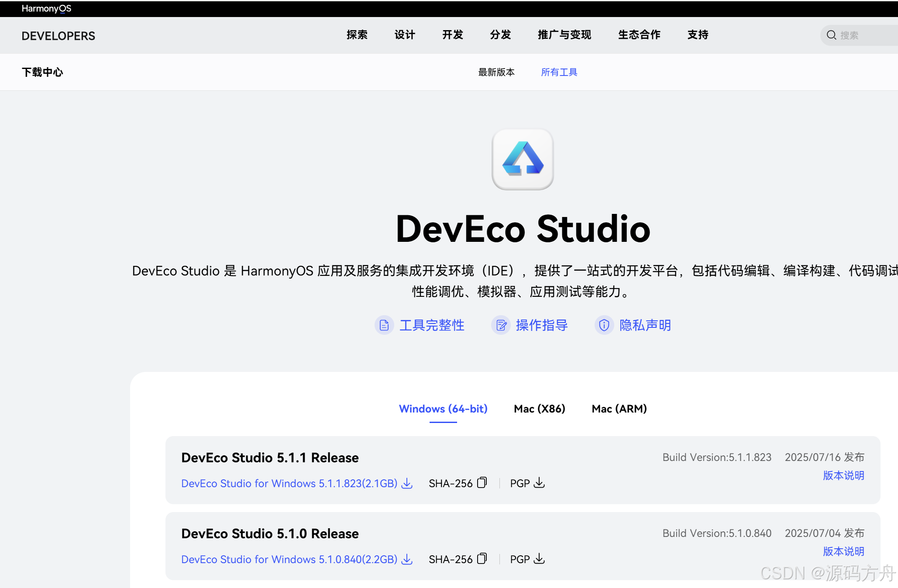Screen dimensions: 898x588
Task: Click PGP label in 5.1.1 Release row
Action: (x=520, y=483)
